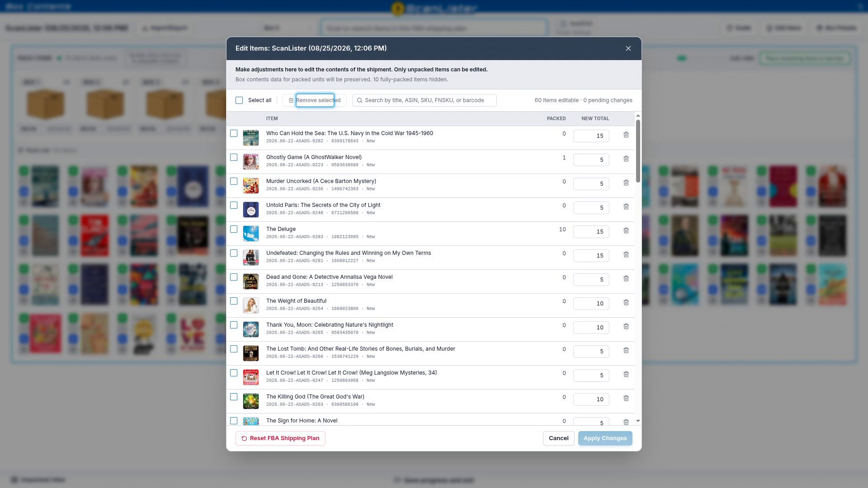Click The Sign for Home: A Novel title
868x488 pixels.
tap(302, 421)
